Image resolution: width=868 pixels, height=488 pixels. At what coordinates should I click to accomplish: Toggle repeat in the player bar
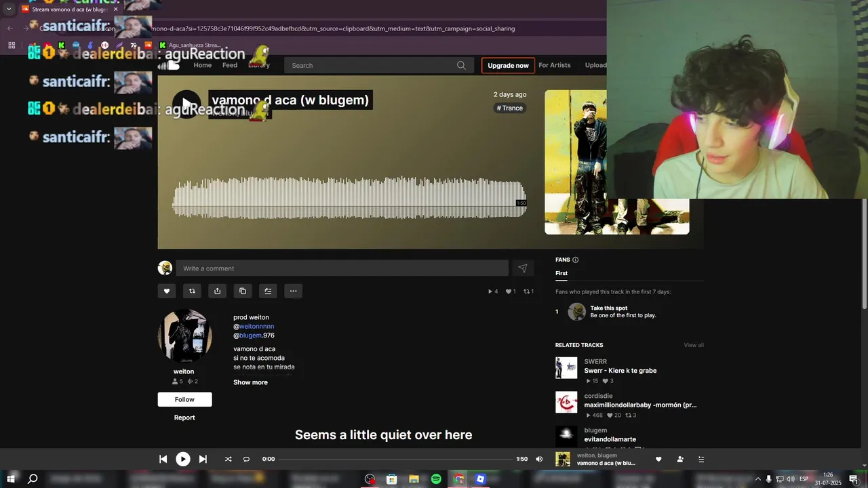(x=246, y=459)
